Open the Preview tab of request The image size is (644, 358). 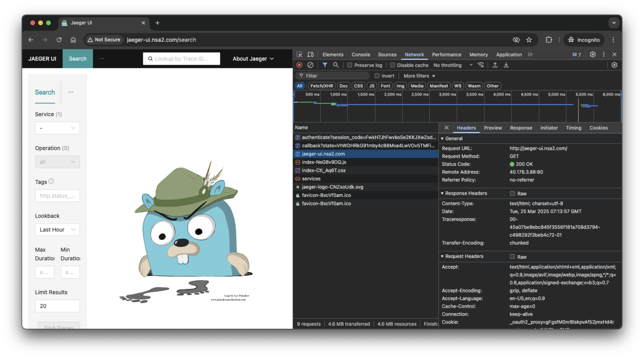(x=493, y=128)
